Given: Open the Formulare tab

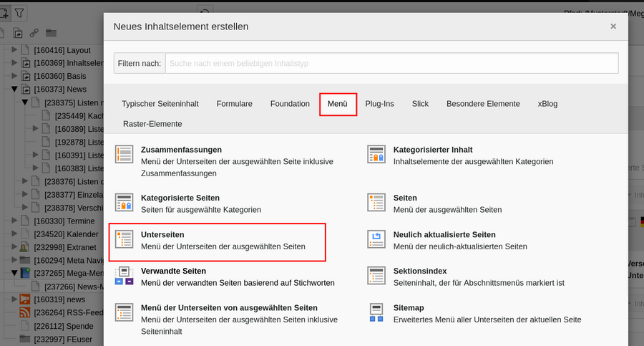Looking at the screenshot, I should pyautogui.click(x=235, y=104).
